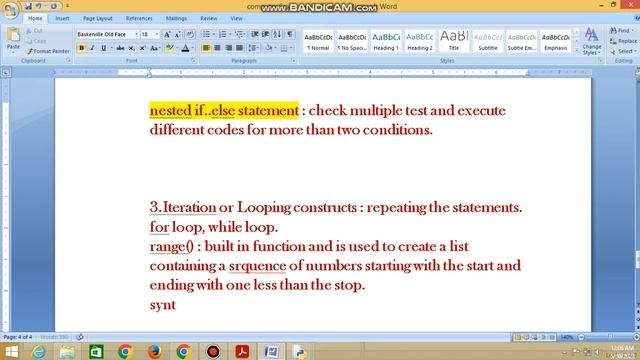Screen dimensions: 640x360
Task: Apply paragraph shading color
Action: pyautogui.click(x=269, y=48)
